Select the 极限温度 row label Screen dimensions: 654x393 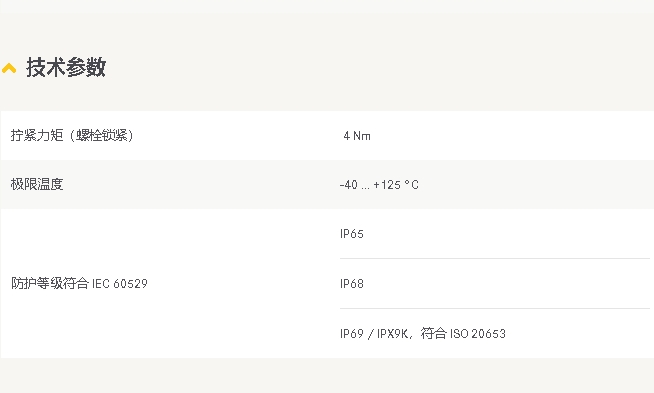pos(37,184)
